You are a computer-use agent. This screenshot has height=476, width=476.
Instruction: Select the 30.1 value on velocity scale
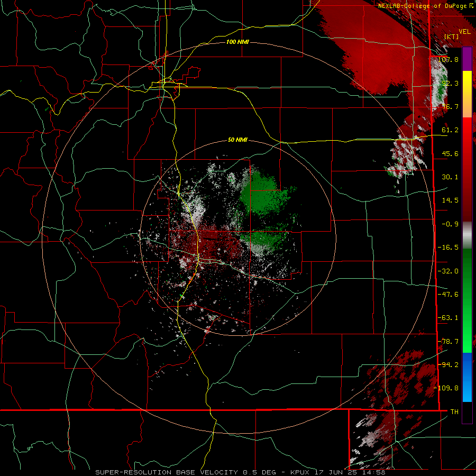click(450, 177)
